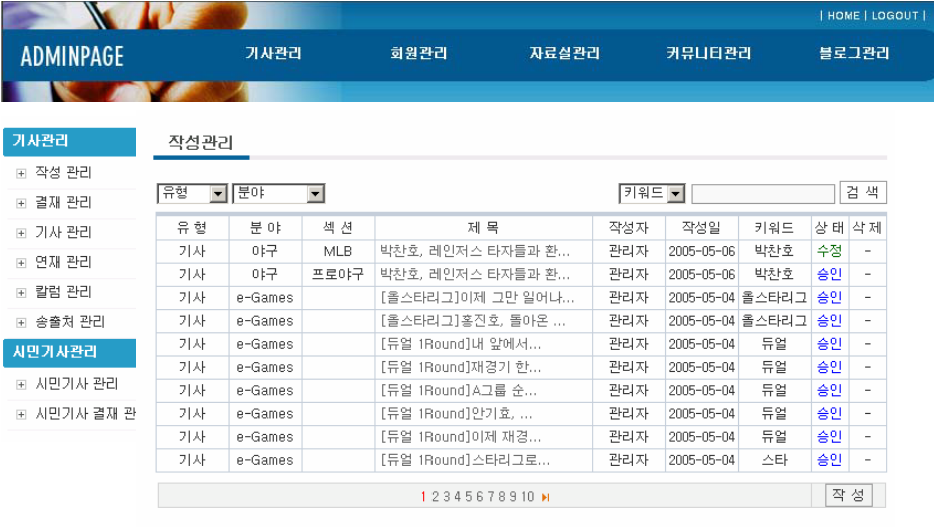Focus the keyword search text field
Viewport: 934px width, 527px height.
pos(762,194)
